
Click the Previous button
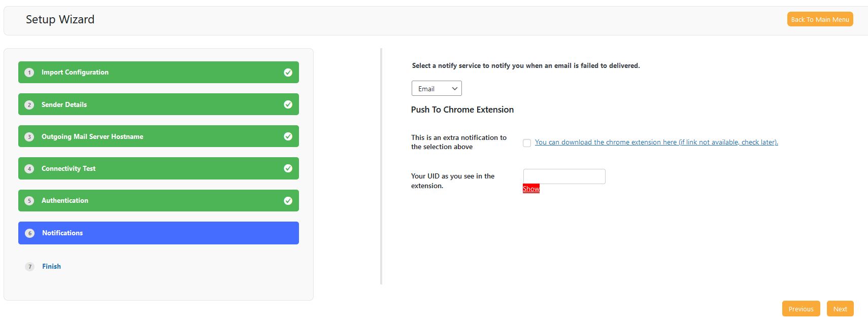tap(801, 308)
